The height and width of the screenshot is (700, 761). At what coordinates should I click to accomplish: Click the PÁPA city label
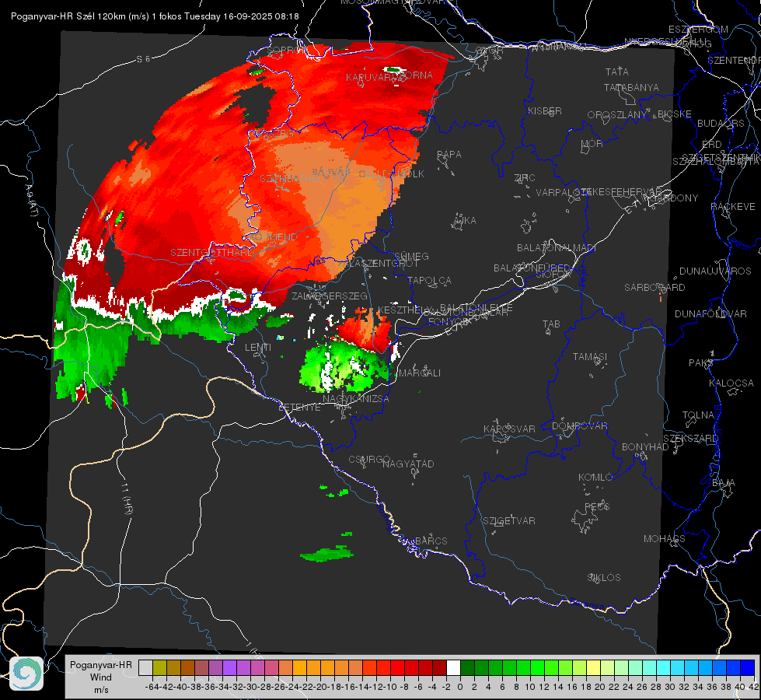[x=449, y=155]
